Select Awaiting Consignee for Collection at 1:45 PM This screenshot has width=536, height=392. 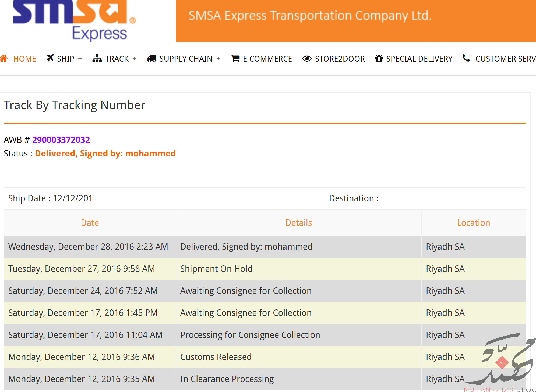click(x=299, y=313)
